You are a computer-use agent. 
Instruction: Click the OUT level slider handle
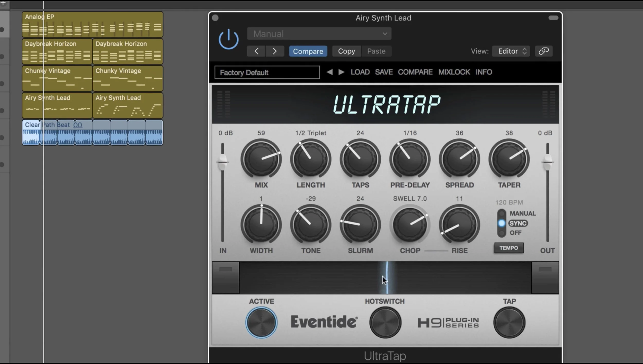[x=548, y=162]
